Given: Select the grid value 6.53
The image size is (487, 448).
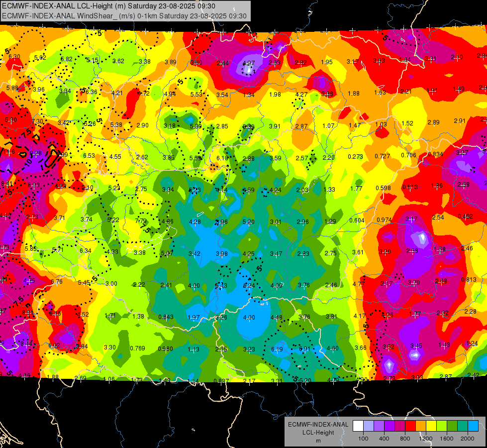Looking at the screenshot, I should pyautogui.click(x=89, y=155).
